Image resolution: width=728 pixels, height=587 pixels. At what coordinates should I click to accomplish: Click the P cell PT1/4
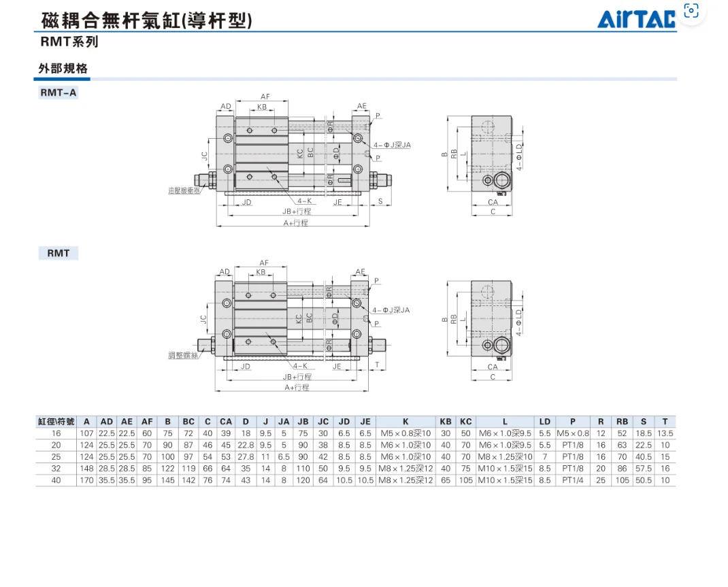(x=572, y=480)
